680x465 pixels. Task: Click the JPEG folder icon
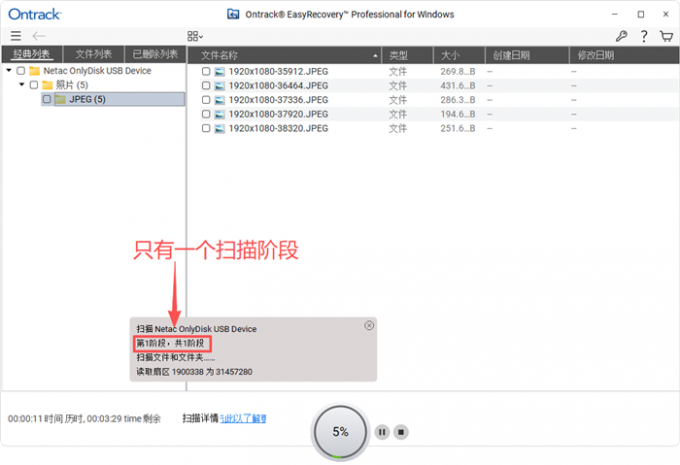coord(60,99)
